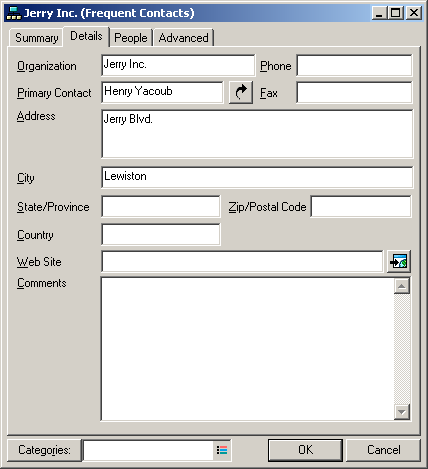Click inside the Comments text area
This screenshot has height=469, width=428.
247,349
